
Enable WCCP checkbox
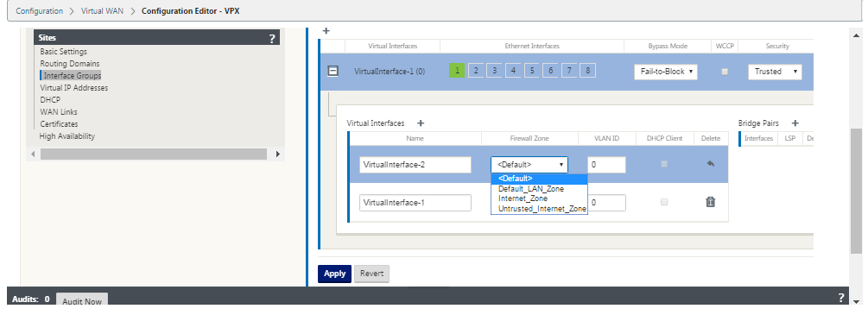pyautogui.click(x=725, y=72)
